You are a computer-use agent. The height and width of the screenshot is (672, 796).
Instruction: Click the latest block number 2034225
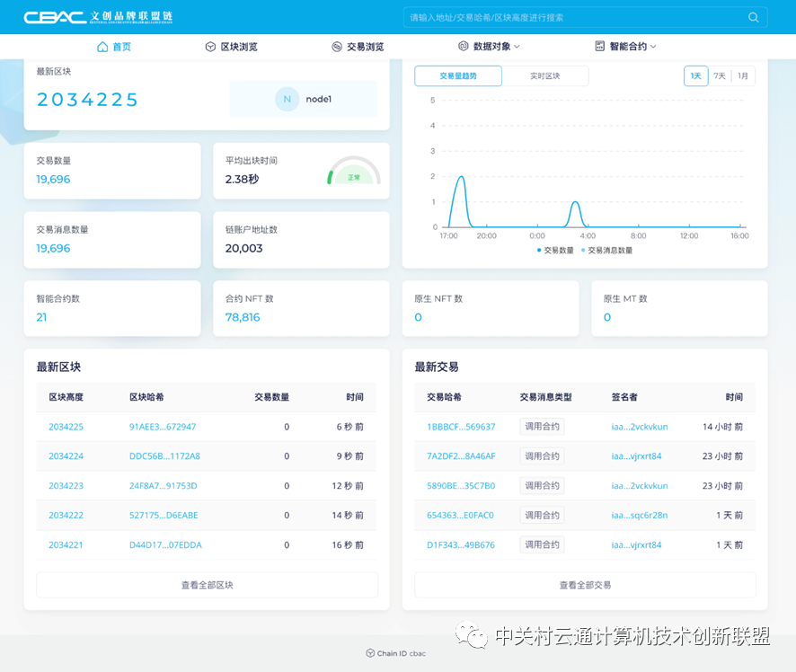click(x=87, y=100)
